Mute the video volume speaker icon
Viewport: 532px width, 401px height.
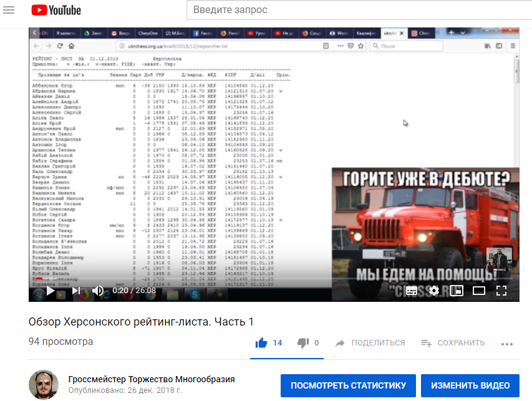click(x=98, y=291)
